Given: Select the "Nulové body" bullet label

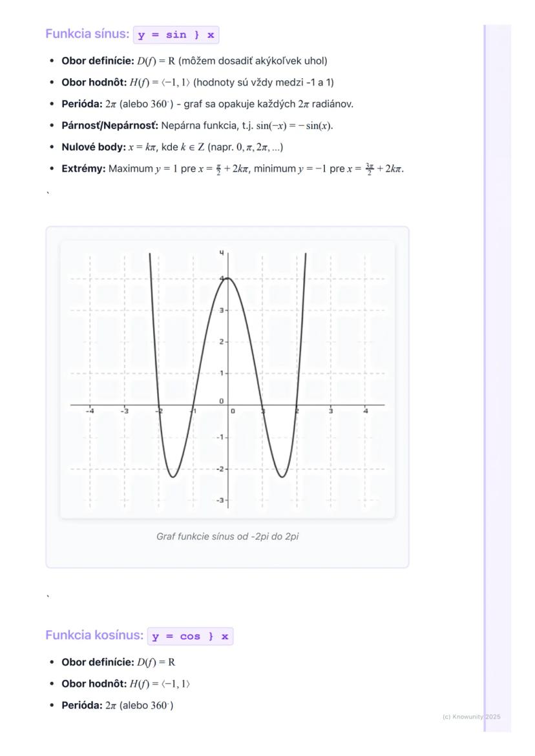Looking at the screenshot, I should click(x=93, y=147).
